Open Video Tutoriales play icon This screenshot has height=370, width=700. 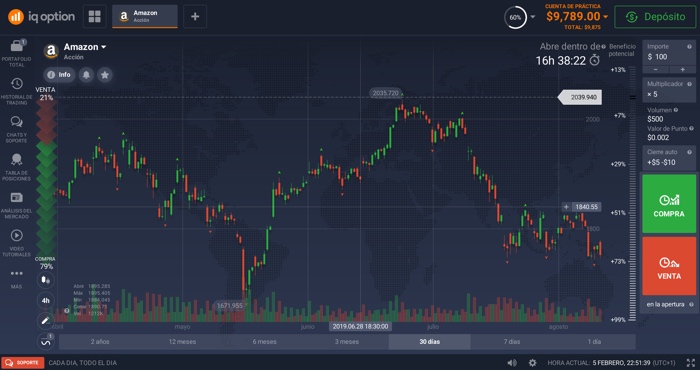17,235
